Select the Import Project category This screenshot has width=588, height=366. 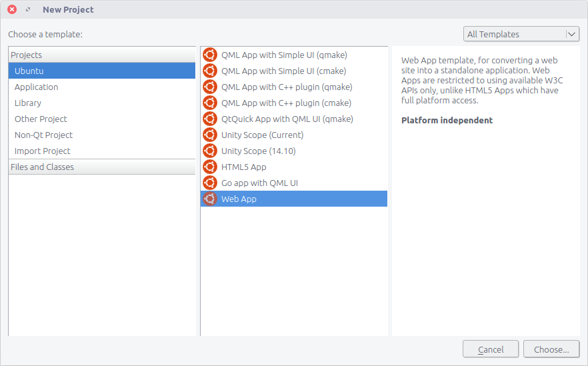click(101, 151)
